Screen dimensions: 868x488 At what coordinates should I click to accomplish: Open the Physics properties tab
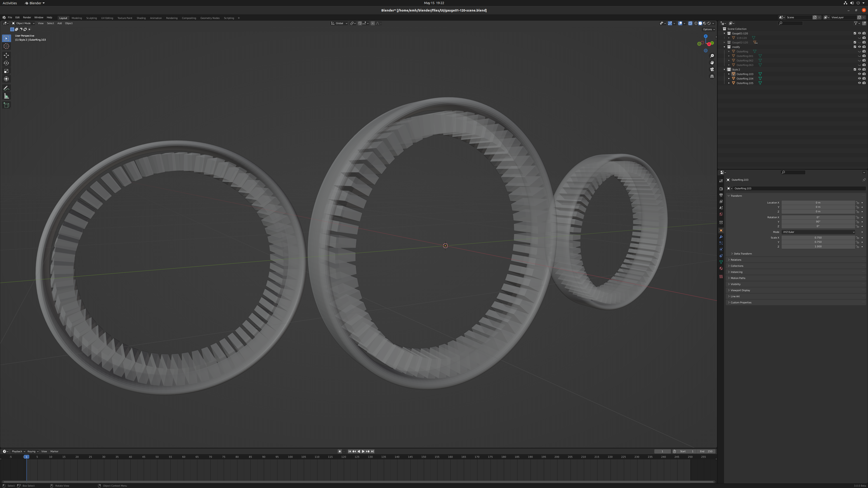[x=721, y=250]
